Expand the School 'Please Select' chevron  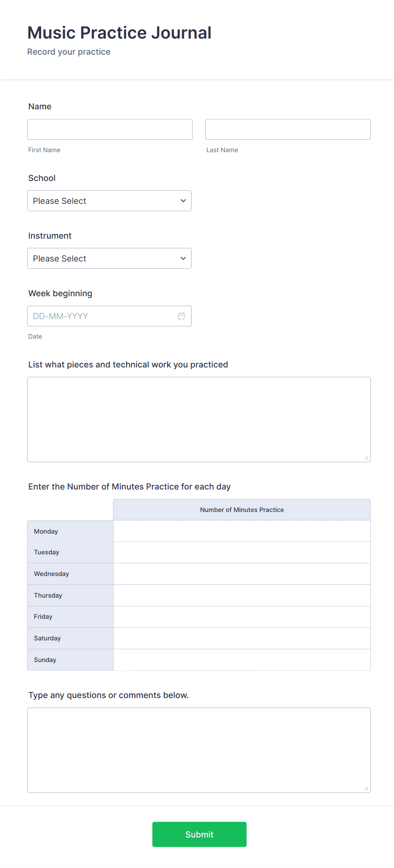click(183, 200)
